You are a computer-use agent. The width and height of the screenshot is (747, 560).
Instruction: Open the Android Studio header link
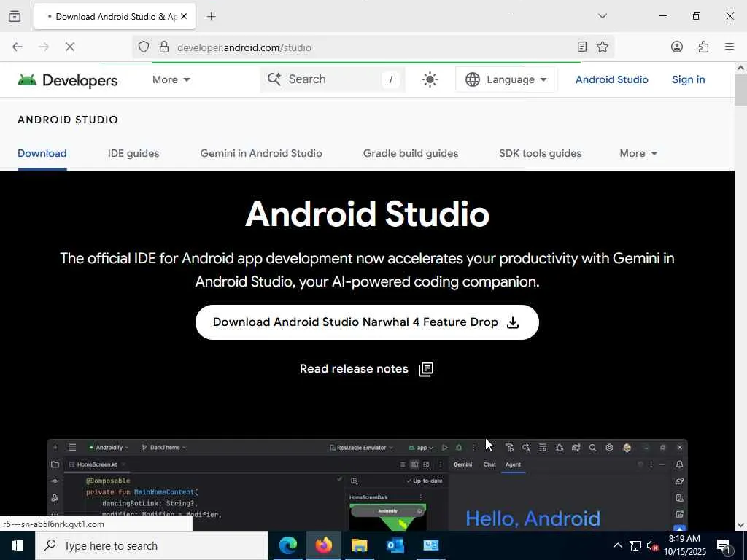coord(612,79)
